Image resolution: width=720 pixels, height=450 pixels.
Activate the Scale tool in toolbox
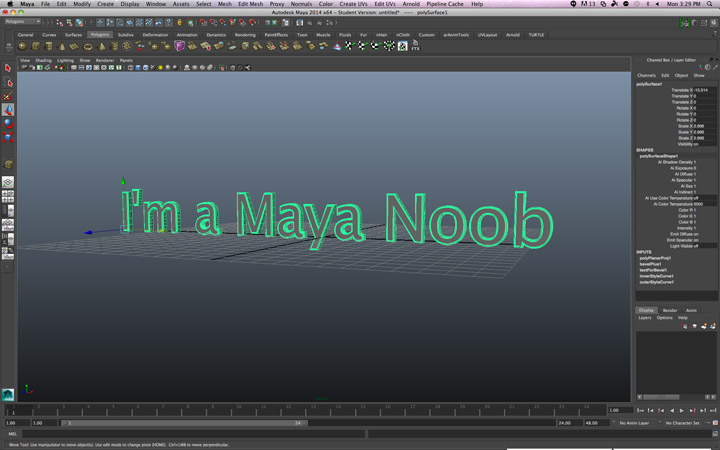click(x=8, y=137)
